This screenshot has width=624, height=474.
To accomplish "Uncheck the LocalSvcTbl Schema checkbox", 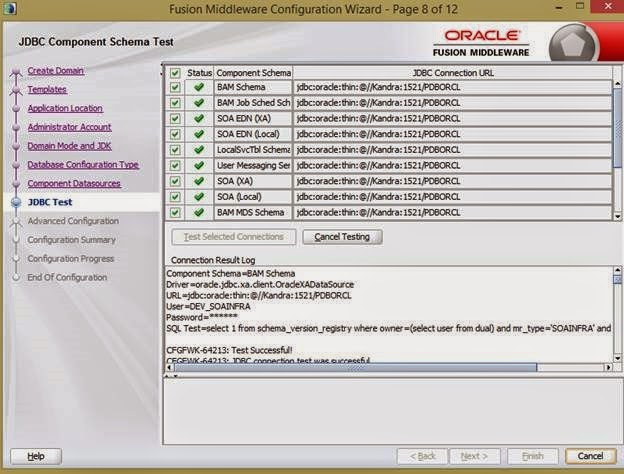I will [175, 150].
